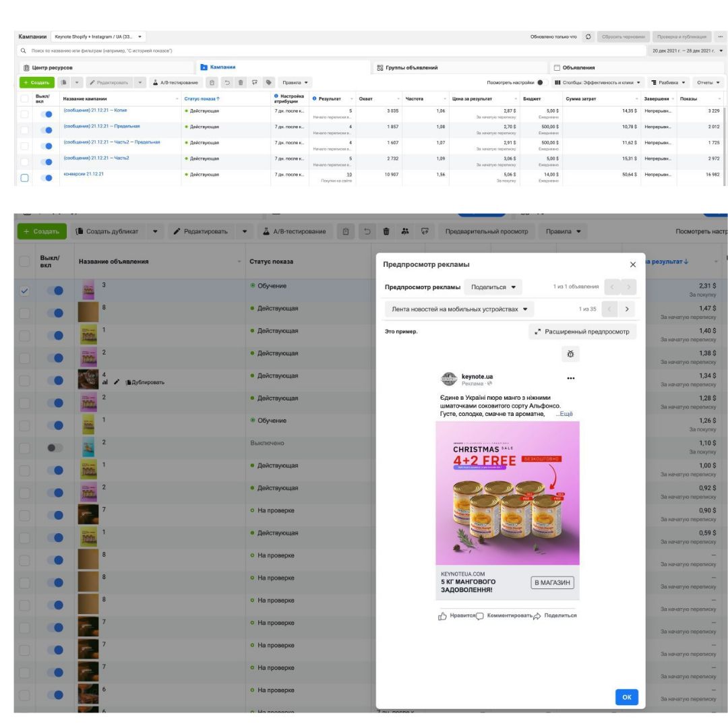This screenshot has width=728, height=728.
Task: Click the tag icon in campaigns toolbar
Action: point(268,83)
